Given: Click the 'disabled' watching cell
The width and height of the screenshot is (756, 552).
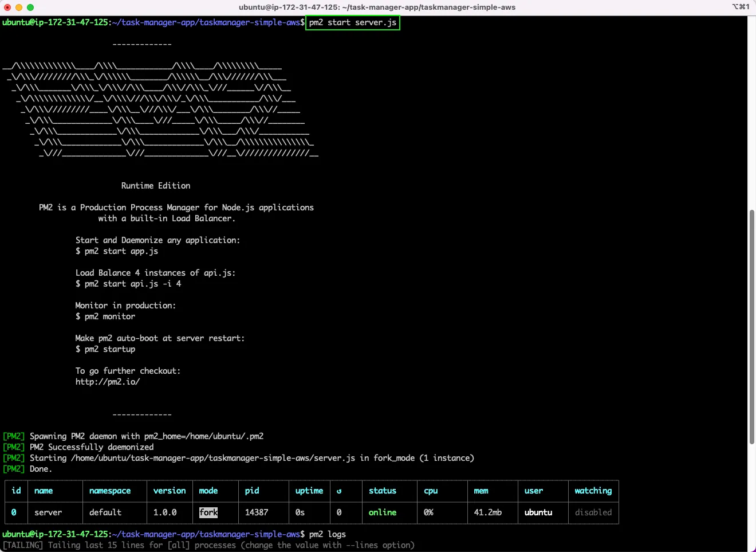Looking at the screenshot, I should [x=593, y=512].
